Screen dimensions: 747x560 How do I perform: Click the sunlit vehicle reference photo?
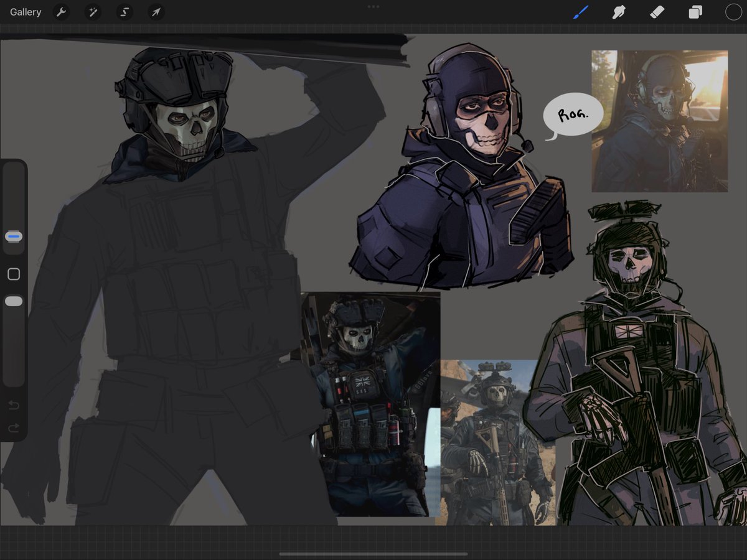(x=659, y=121)
